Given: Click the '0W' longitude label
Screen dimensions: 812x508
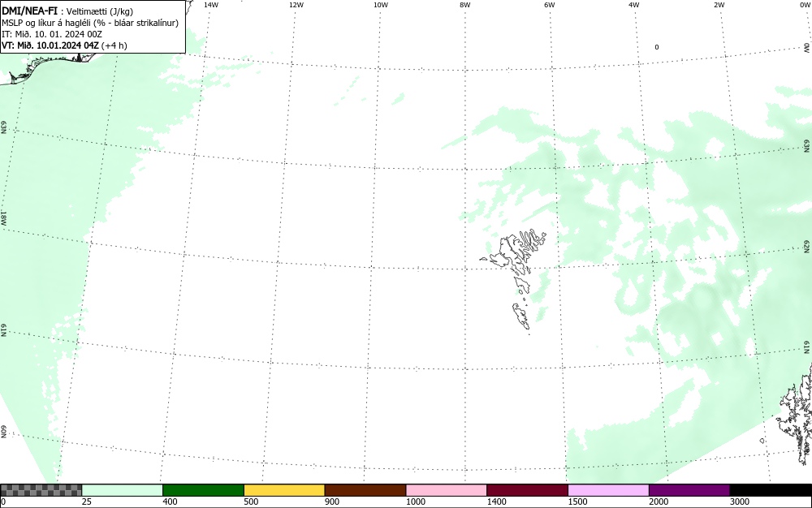Looking at the screenshot, I should point(805,5).
